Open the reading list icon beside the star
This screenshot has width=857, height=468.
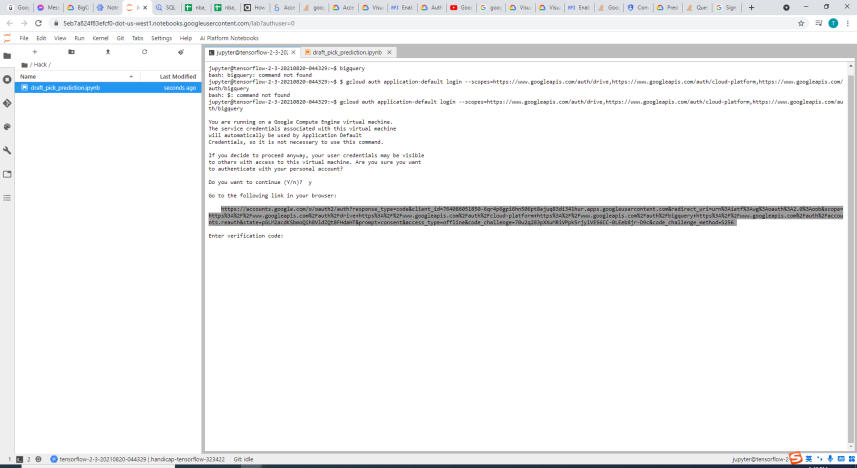(x=818, y=23)
